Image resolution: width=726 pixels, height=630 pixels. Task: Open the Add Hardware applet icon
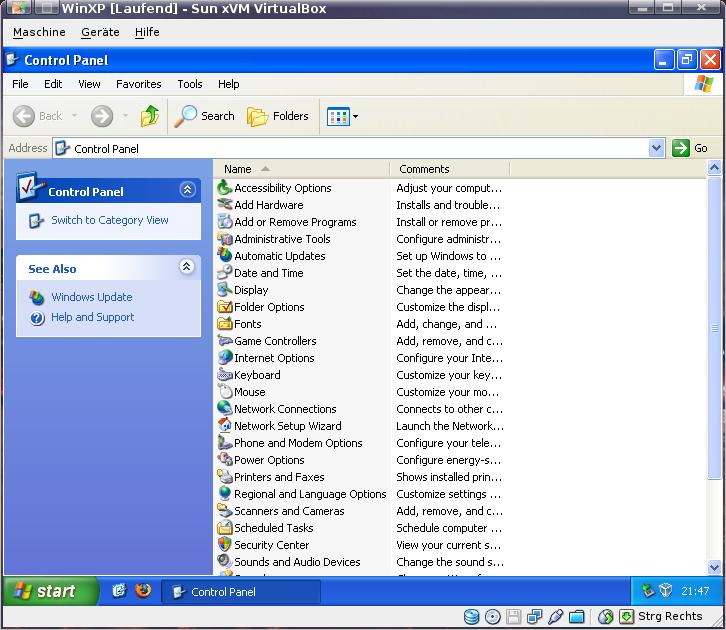[225, 205]
